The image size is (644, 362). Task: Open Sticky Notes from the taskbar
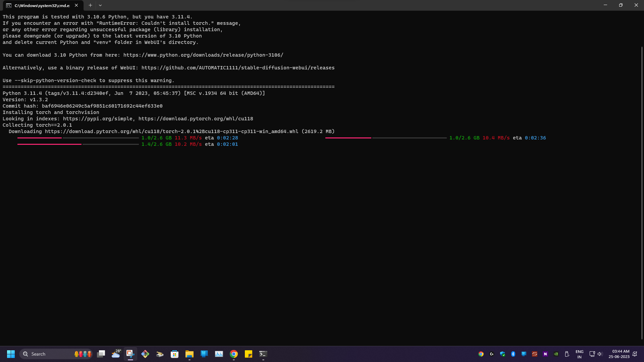pos(249,354)
